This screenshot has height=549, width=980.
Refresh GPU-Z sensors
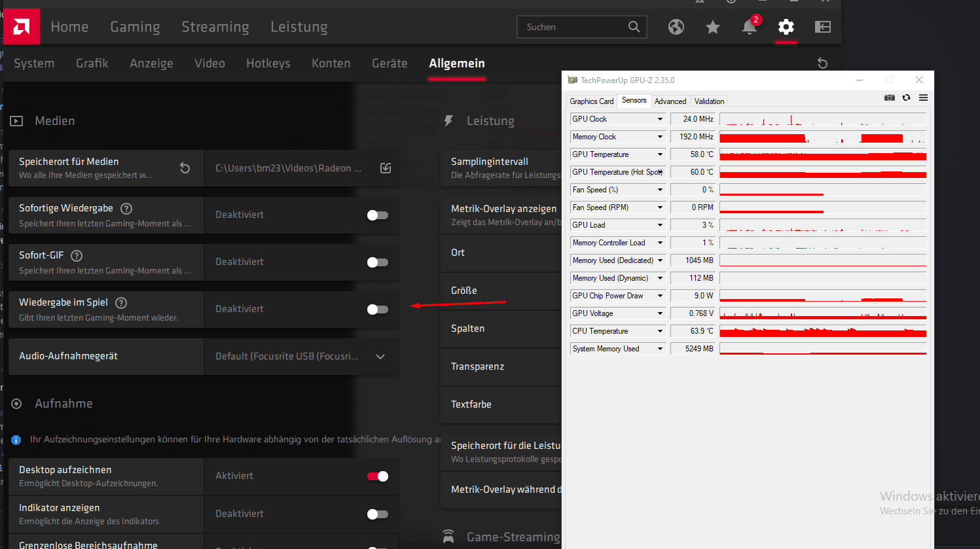coord(907,97)
